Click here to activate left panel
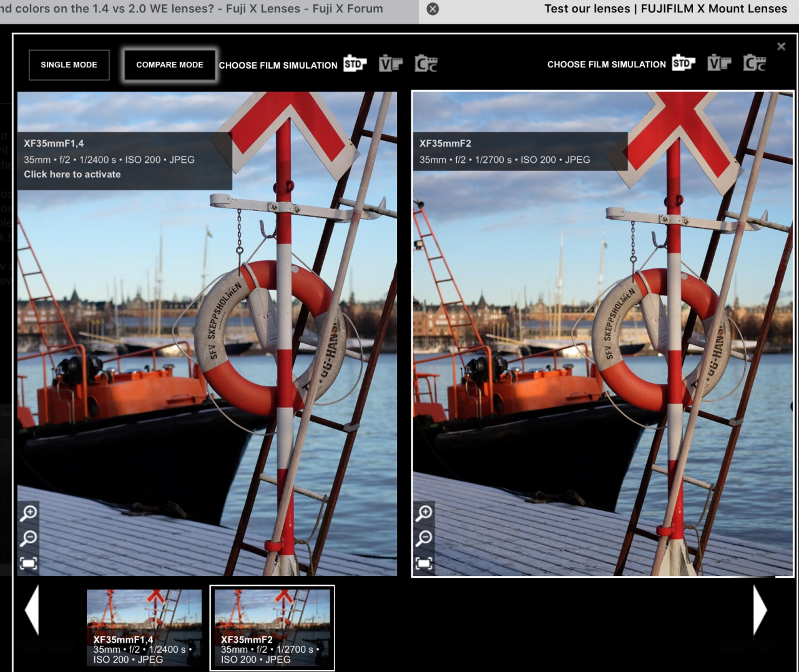 72,175
